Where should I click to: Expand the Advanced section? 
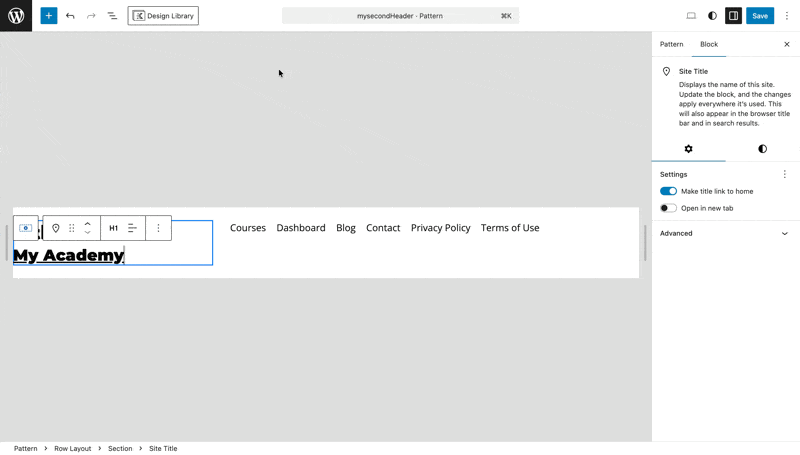point(725,233)
